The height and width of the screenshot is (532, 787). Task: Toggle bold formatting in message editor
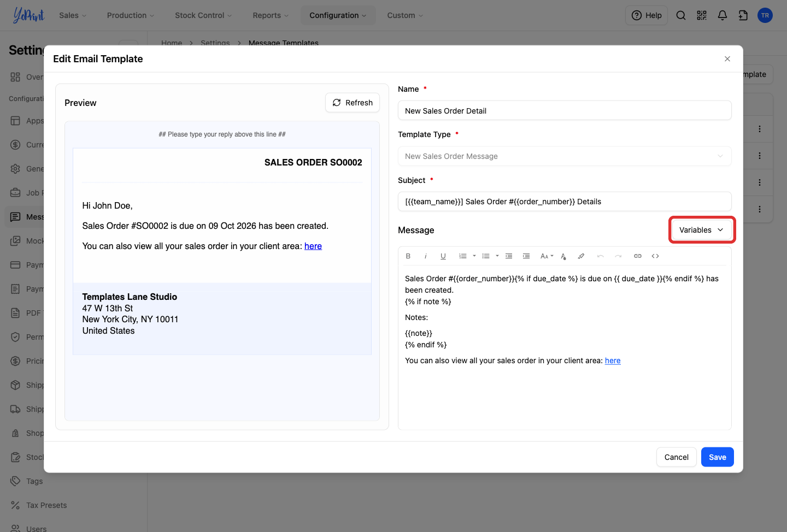(408, 256)
